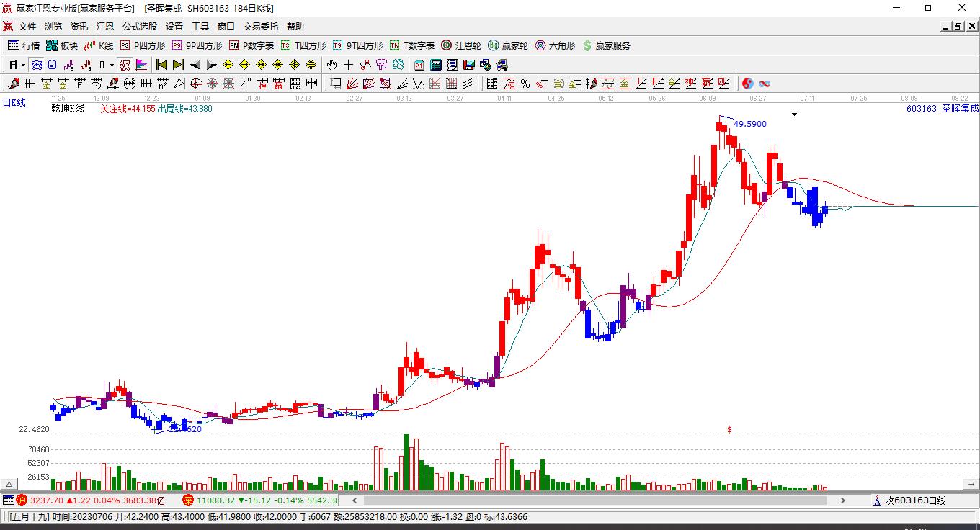Screen dimensions: 980x530
Task: Click the candlestick chart type icon
Action: click(102, 65)
